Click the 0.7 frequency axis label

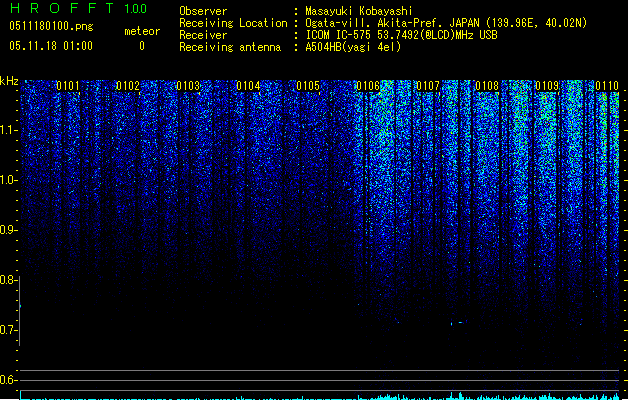click(x=8, y=330)
